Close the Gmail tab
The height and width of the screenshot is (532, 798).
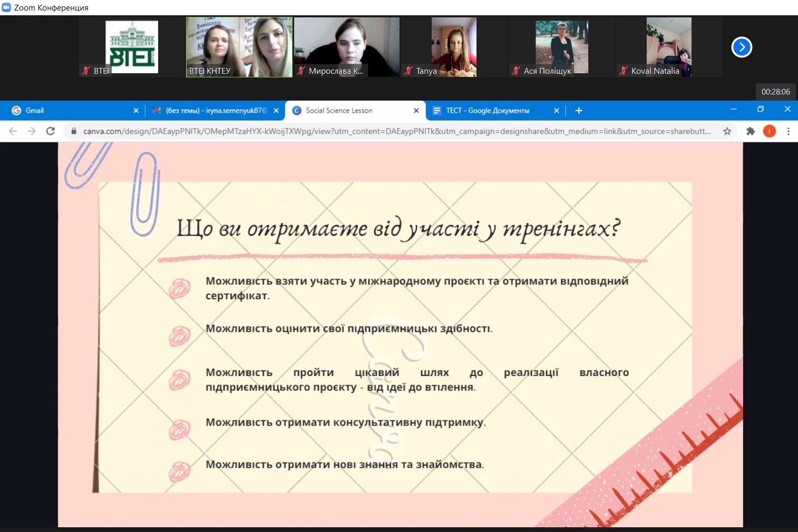[x=136, y=111]
